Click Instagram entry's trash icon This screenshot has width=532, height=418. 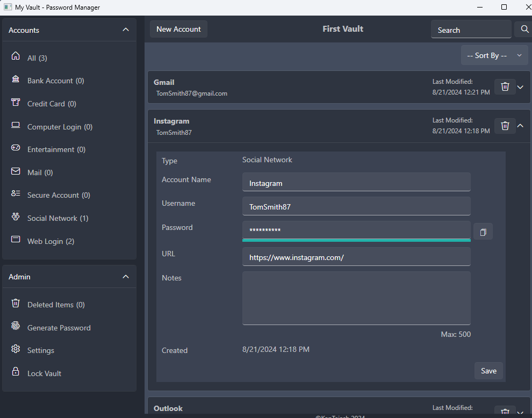[505, 126]
